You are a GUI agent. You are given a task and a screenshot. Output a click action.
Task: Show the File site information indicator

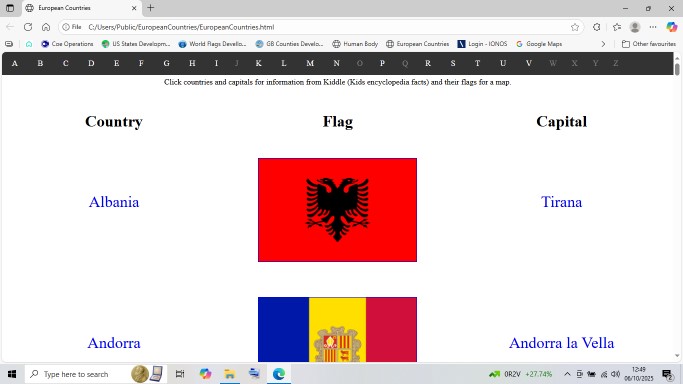click(72, 27)
